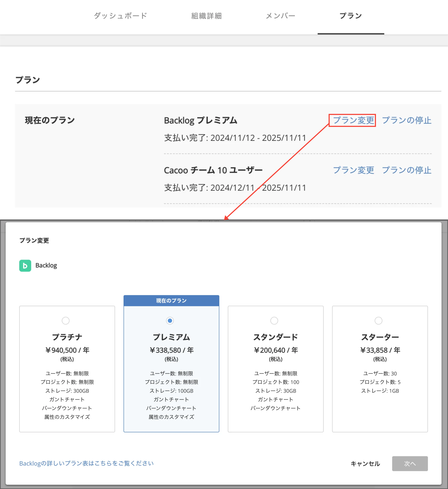Click ストレージ: 300GB in プラチナ card
Screen dimensions: 448x489
[67, 391]
